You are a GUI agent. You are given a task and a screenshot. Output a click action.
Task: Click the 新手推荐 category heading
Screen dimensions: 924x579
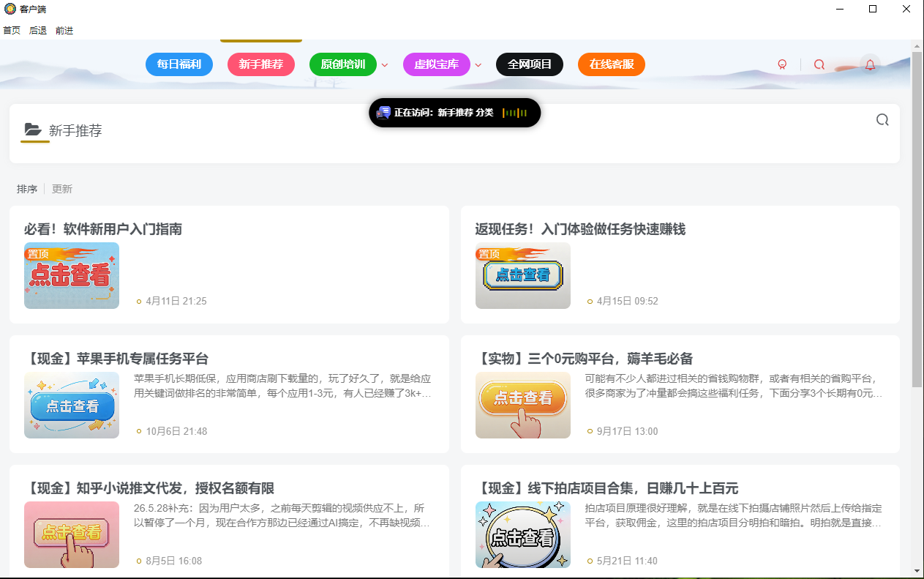pos(75,130)
